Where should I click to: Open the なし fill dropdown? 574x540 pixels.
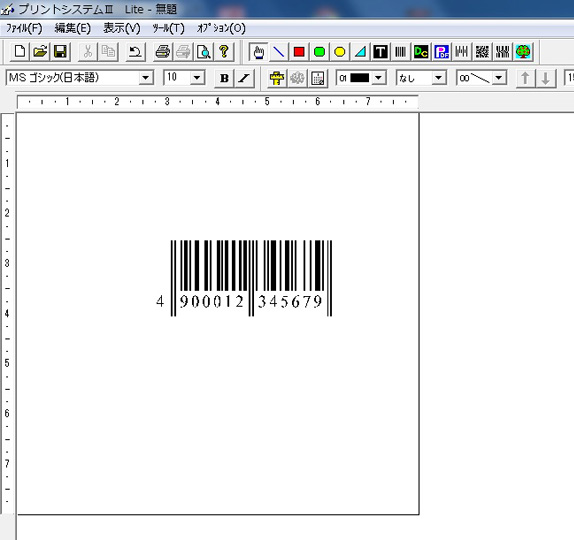pyautogui.click(x=439, y=78)
